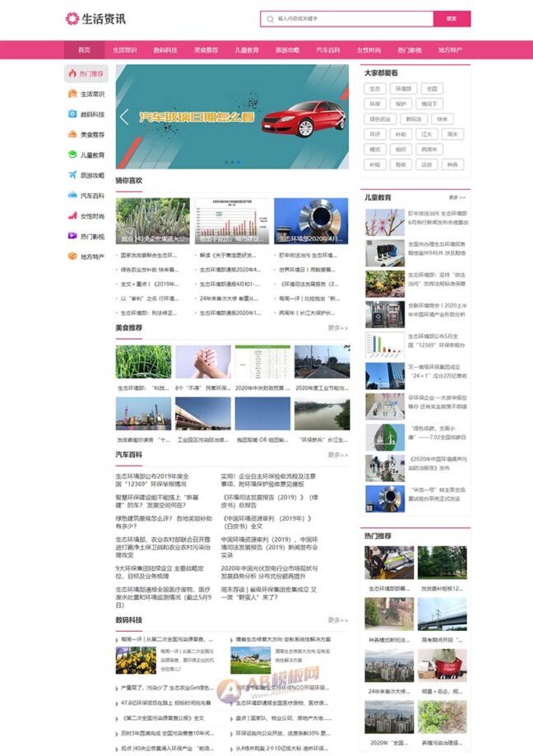Open 更多>> beside the 儿童教育 heading
The height and width of the screenshot is (756, 533).
pyautogui.click(x=457, y=197)
